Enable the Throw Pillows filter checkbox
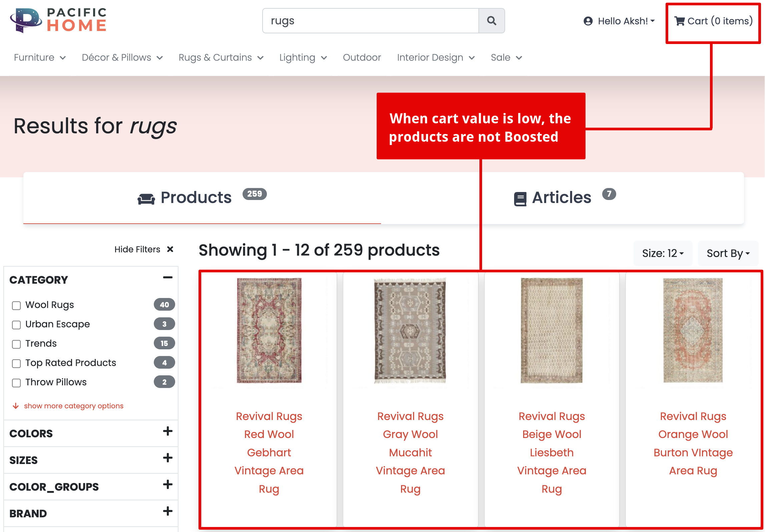 (x=16, y=383)
